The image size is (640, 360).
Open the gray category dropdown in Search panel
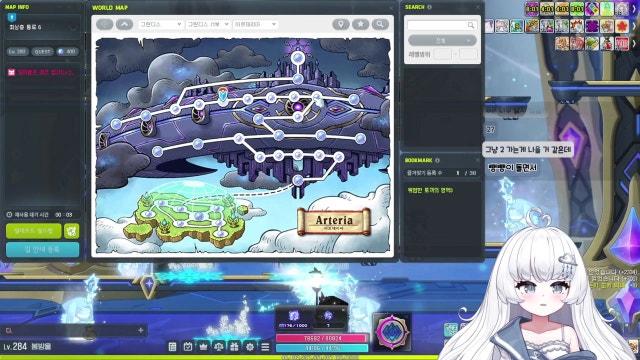tap(442, 40)
